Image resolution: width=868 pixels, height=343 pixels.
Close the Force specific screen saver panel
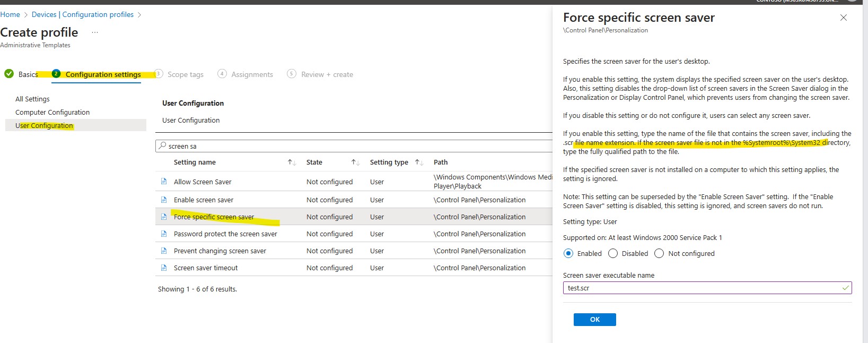(844, 18)
